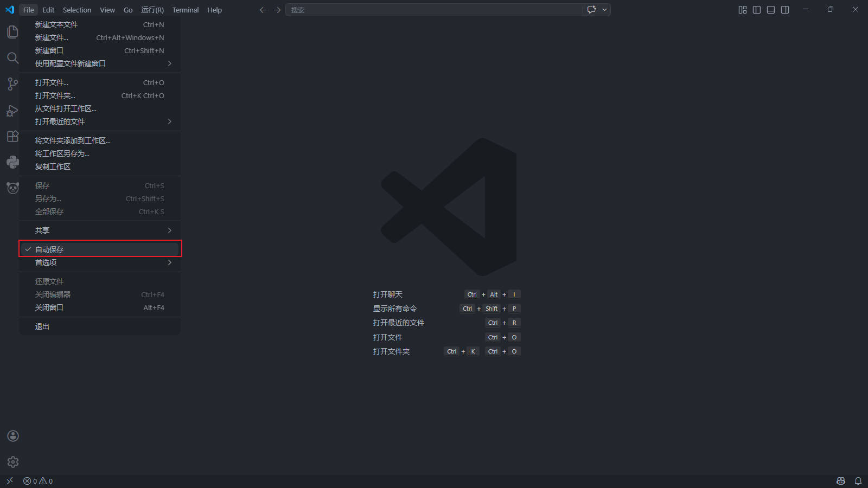This screenshot has height=488, width=868.
Task: Click 显示所有命令 on the welcome screen
Action: 395,309
